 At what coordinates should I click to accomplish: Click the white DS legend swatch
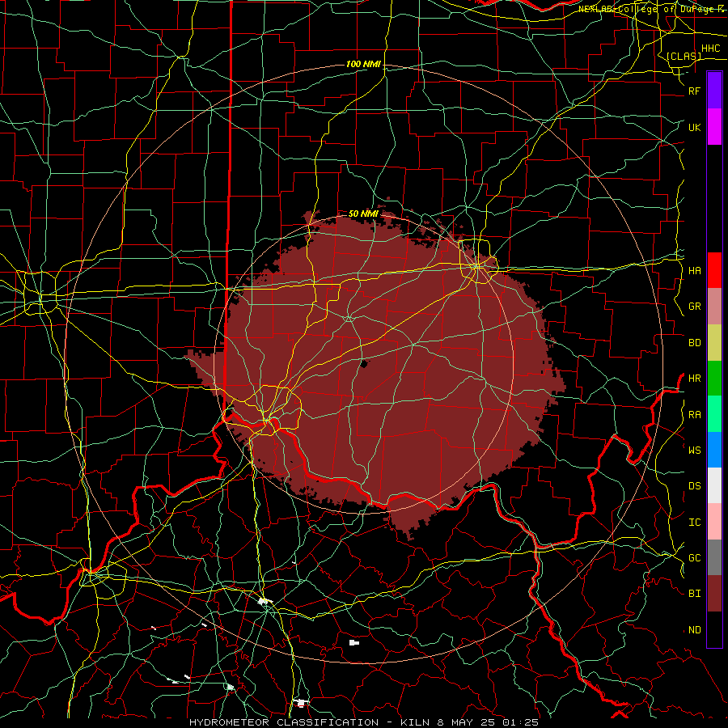714,485
